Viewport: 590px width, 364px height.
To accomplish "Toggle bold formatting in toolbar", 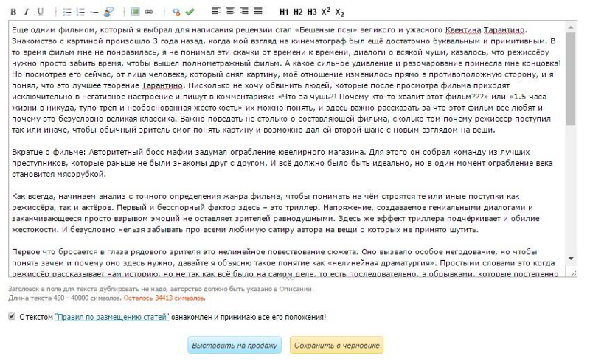I will 13,12.
